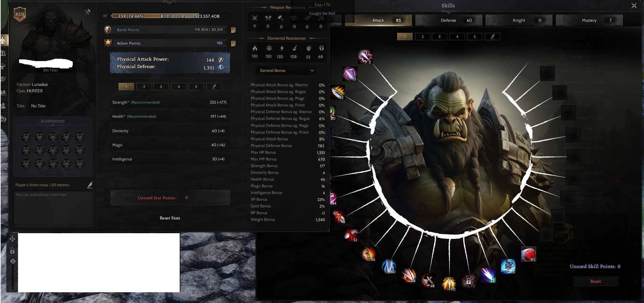The width and height of the screenshot is (644, 303).
Task: Click the Strength (Recommended) stat row
Action: 170,102
